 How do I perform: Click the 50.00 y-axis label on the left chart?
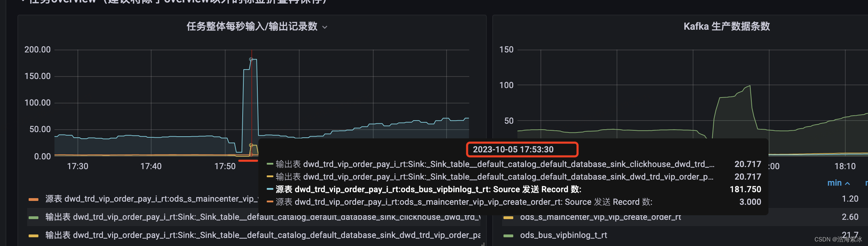[40, 129]
